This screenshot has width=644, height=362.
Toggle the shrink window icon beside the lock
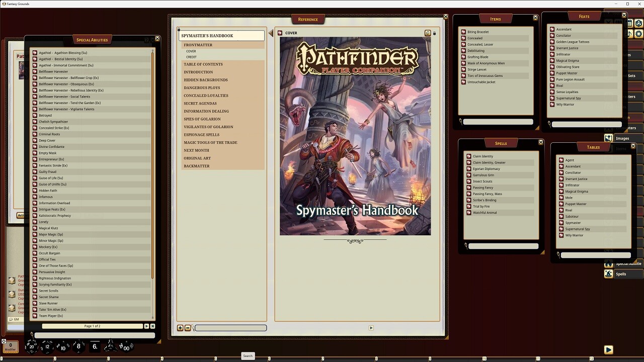427,33
